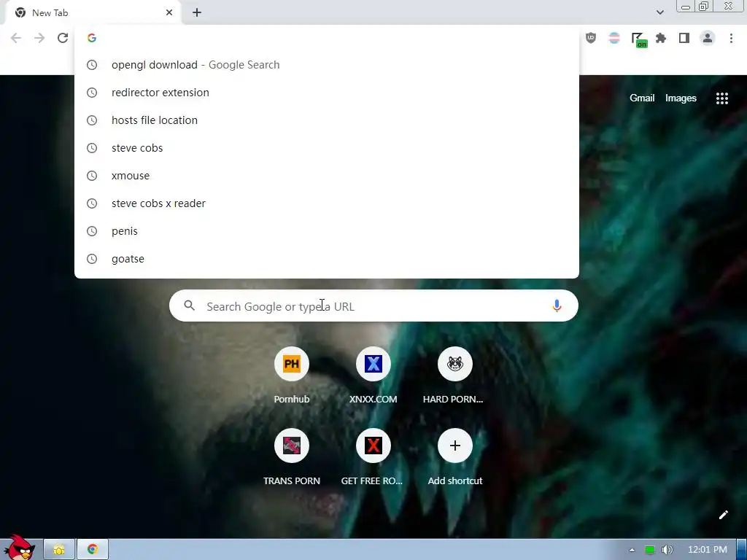Customize this page with the pencil icon

pyautogui.click(x=723, y=515)
